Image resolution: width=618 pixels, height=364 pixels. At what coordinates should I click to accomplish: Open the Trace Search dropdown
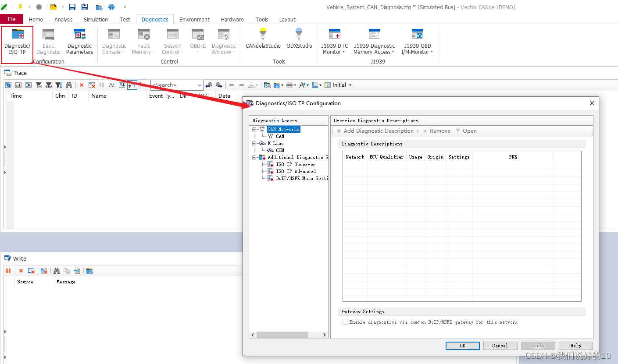click(200, 85)
